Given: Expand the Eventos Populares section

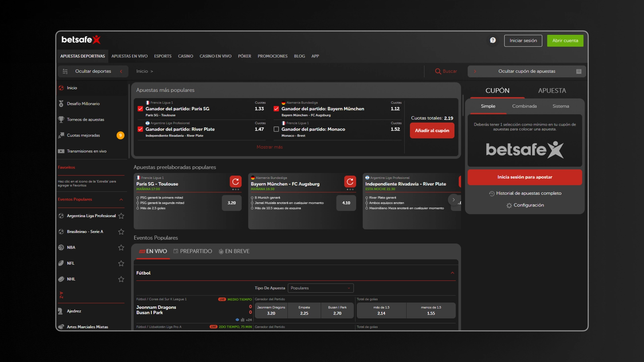Looking at the screenshot, I should pos(122,200).
